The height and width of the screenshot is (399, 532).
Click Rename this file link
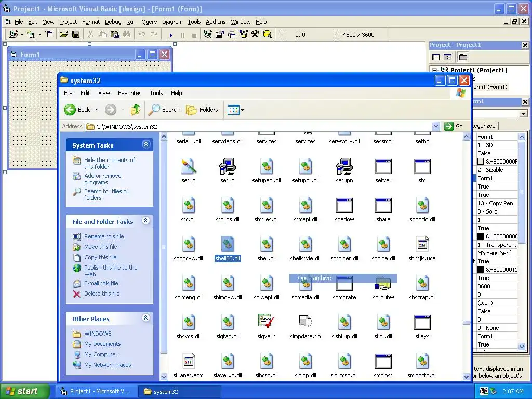pos(104,236)
